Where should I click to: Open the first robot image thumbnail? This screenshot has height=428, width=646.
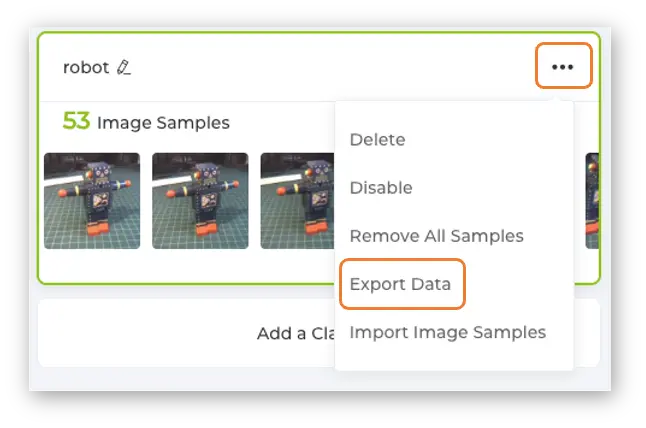(x=92, y=200)
